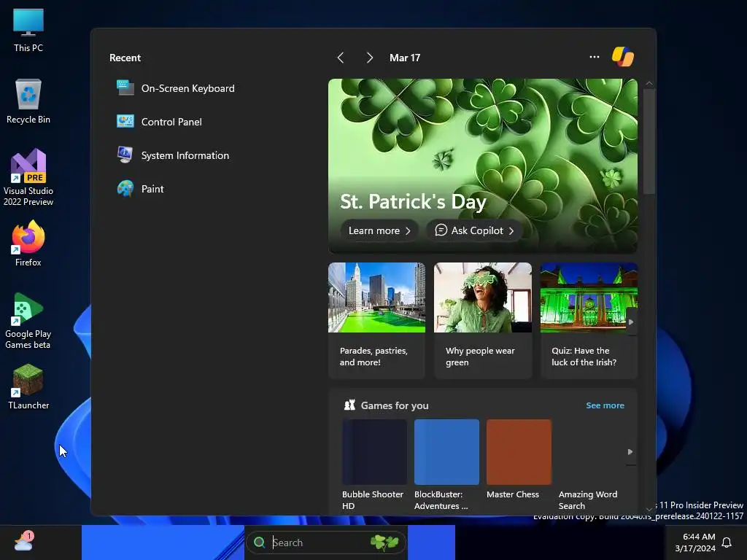Open the This PC desktop icon

click(x=28, y=30)
